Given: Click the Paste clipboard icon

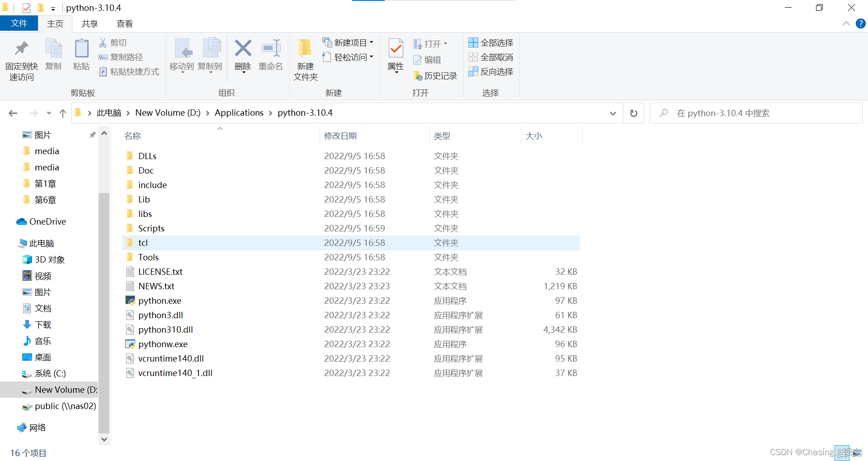Looking at the screenshot, I should pyautogui.click(x=81, y=49).
